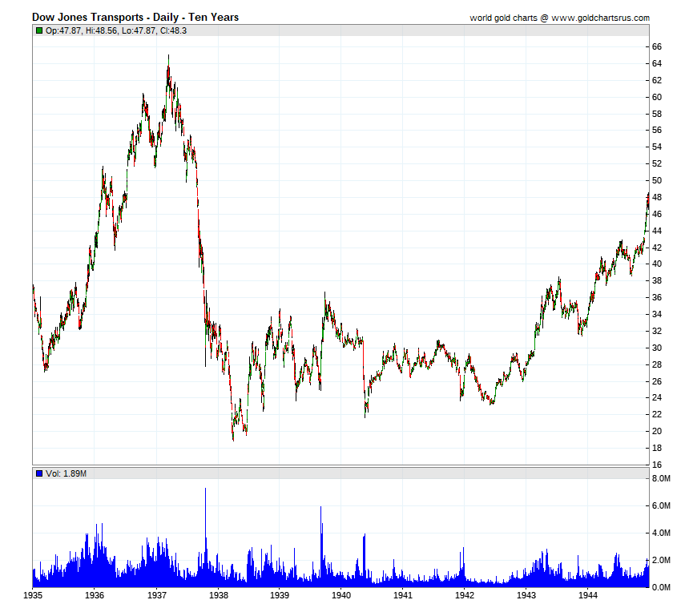Screen dimensions: 681x616
Task: Click the www.goldchartsrus.com credit text
Action: 600,18
